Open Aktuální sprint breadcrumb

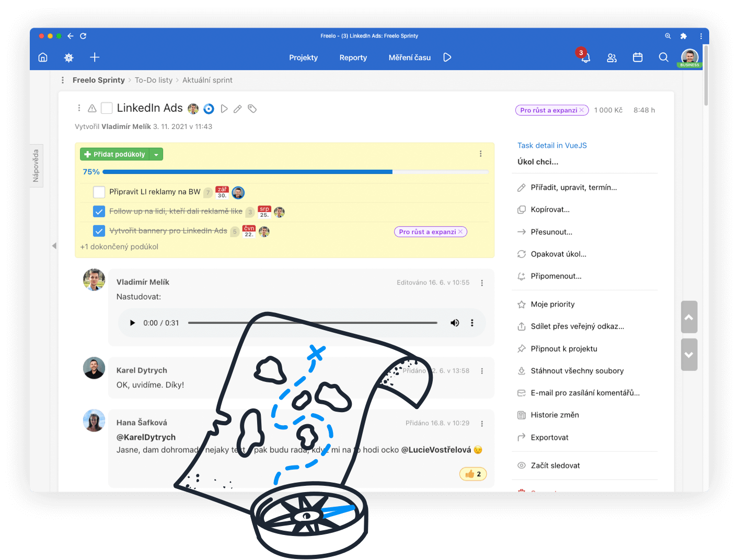(x=207, y=80)
